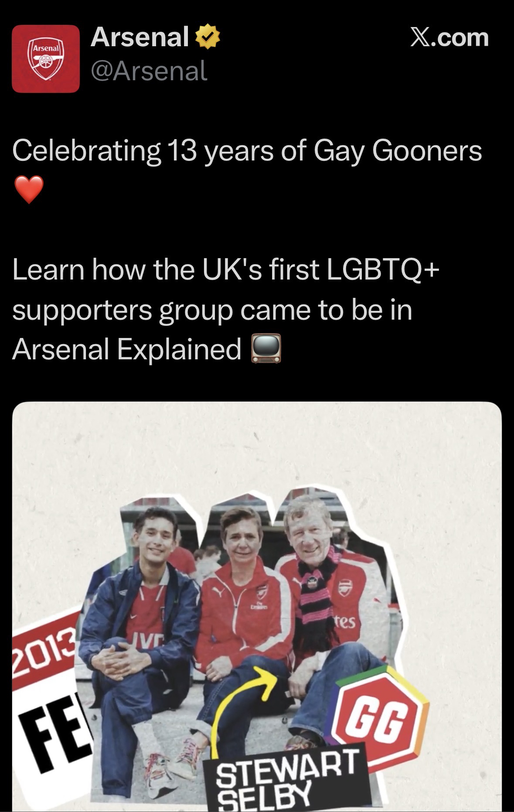The width and height of the screenshot is (514, 812).
Task: Click the red heart emoji
Action: click(x=29, y=190)
